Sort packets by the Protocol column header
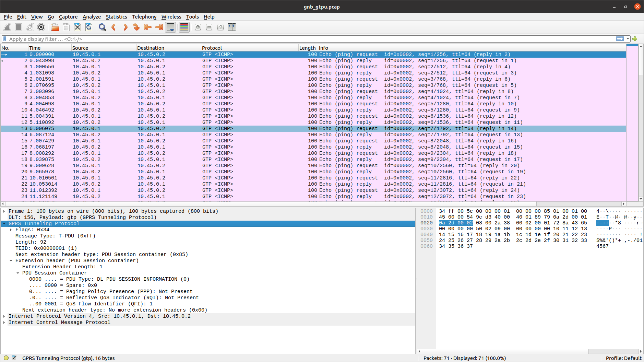 [x=212, y=48]
